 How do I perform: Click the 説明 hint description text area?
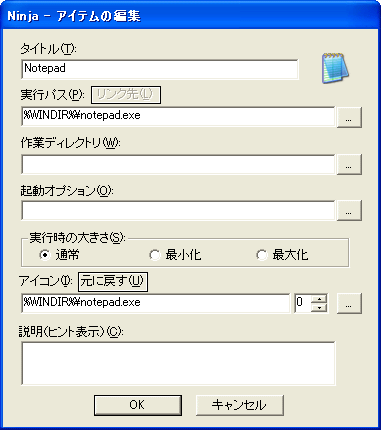[178, 363]
